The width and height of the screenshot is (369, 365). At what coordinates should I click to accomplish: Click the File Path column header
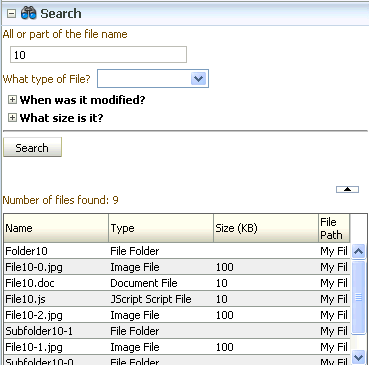pyautogui.click(x=334, y=228)
